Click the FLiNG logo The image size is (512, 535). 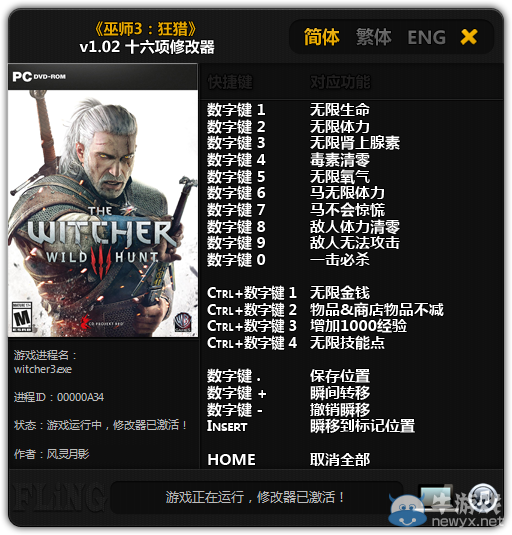click(57, 498)
